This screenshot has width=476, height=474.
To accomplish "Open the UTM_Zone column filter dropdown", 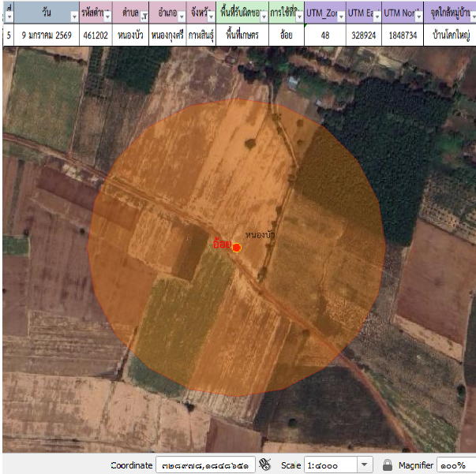I will (339, 17).
